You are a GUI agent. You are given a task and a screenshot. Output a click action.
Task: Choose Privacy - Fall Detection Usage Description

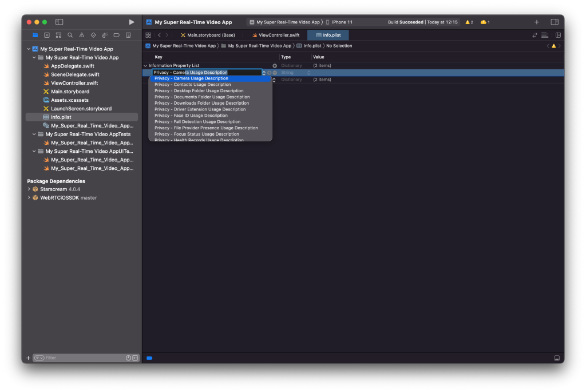point(210,122)
